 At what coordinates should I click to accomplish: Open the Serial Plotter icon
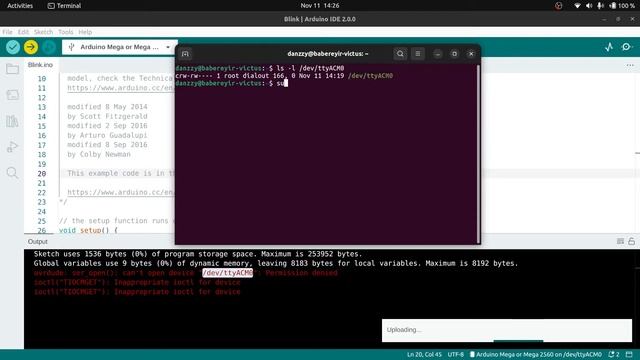[609, 47]
